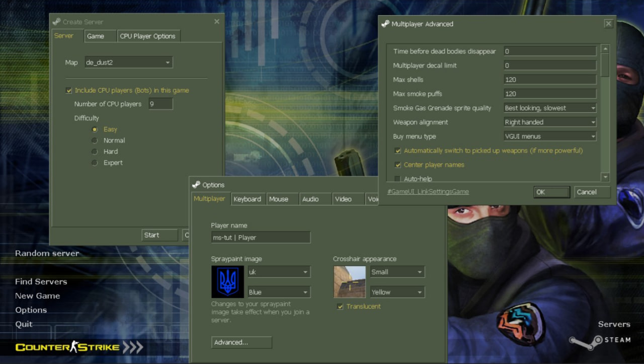Select Normal difficulty radio button
The height and width of the screenshot is (364, 644).
pos(94,140)
